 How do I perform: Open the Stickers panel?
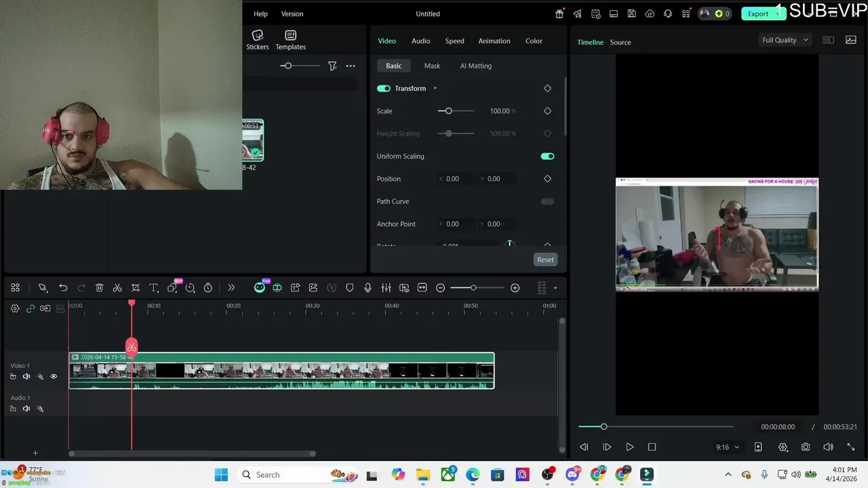[x=258, y=40]
